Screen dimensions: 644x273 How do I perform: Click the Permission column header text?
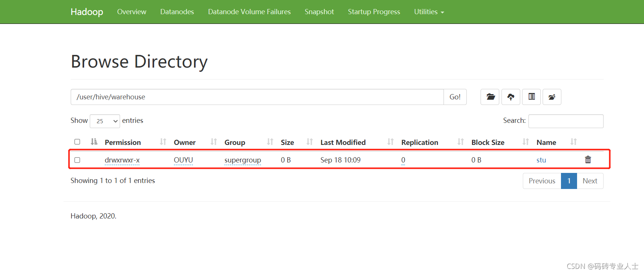coord(123,142)
